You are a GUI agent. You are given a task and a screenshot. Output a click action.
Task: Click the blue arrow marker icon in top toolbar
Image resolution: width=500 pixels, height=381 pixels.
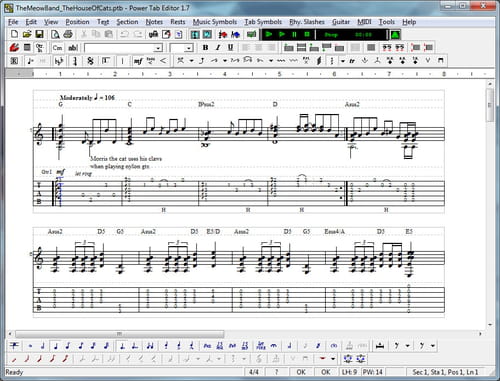point(236,34)
